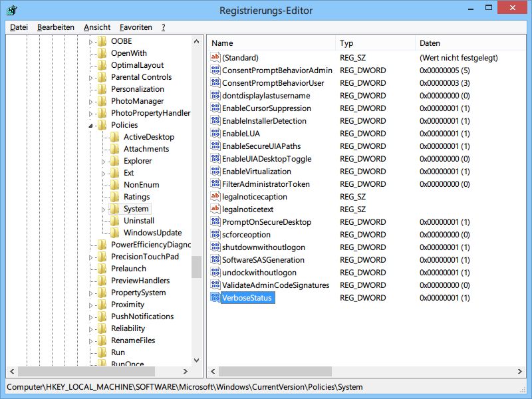Expand the Proximity node
Image resolution: width=532 pixels, height=399 pixels.
90,305
